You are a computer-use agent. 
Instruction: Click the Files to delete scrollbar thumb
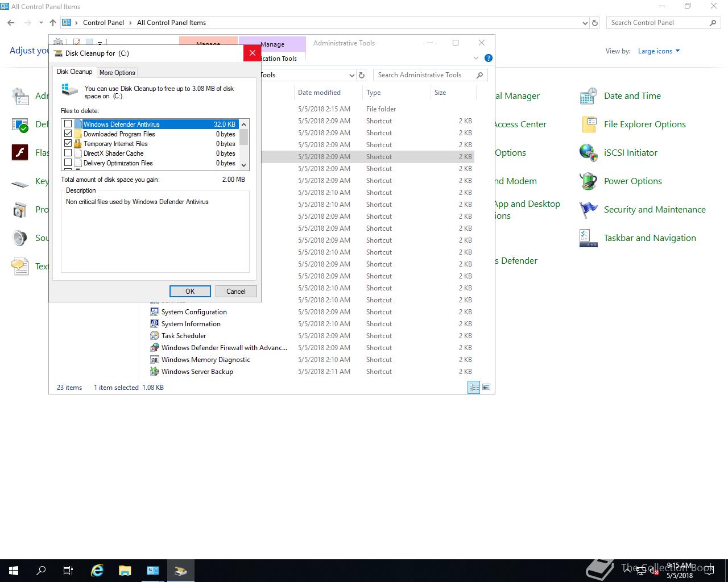(x=244, y=137)
